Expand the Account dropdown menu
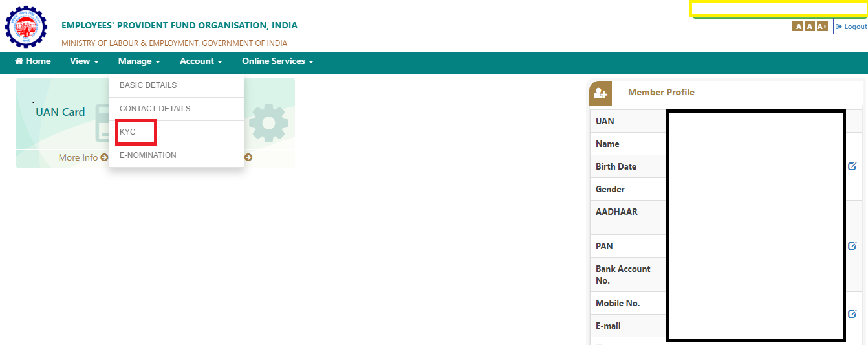 pos(201,61)
